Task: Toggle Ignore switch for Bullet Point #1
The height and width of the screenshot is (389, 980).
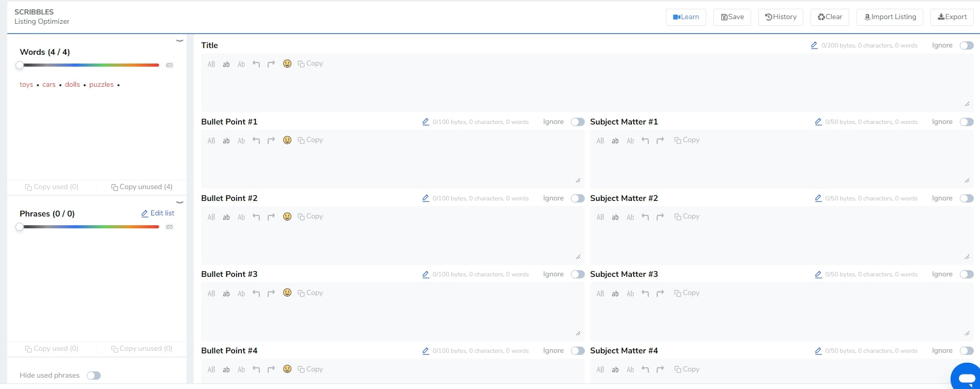Action: [x=578, y=122]
